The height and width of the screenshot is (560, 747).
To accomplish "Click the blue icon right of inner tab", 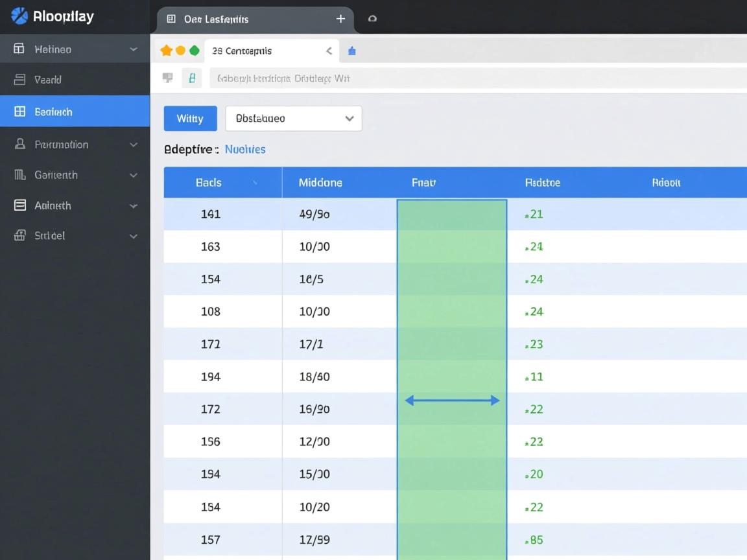I will (351, 51).
